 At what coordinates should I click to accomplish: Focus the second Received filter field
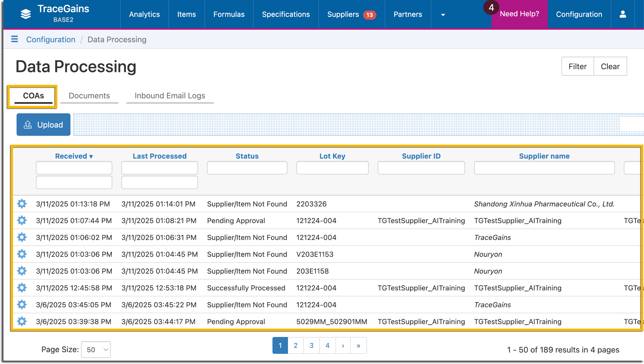(74, 182)
